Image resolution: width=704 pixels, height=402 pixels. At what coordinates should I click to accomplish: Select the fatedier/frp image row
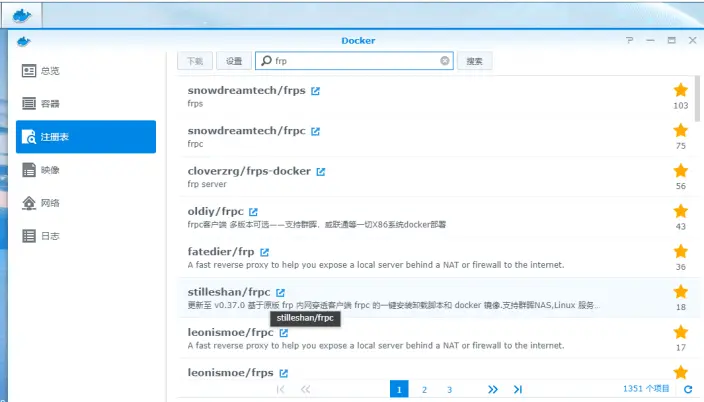(x=438, y=257)
